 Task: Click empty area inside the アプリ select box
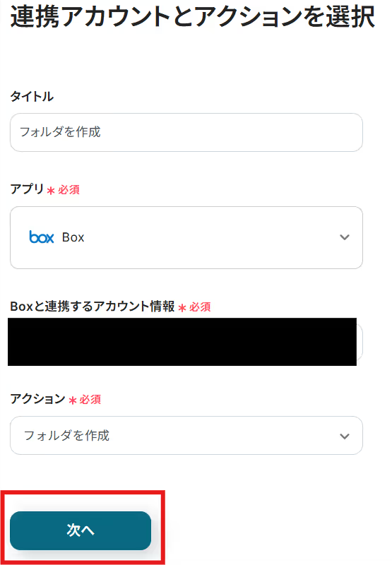(x=209, y=237)
